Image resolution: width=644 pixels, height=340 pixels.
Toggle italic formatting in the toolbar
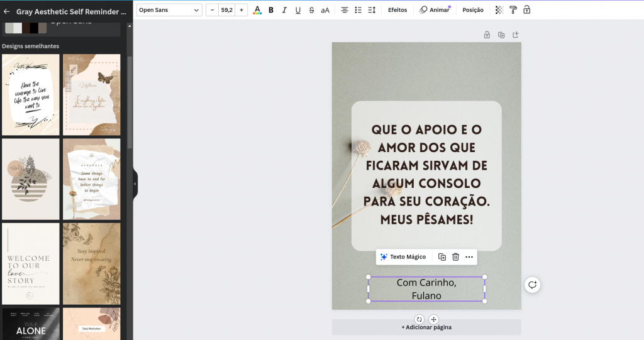[x=284, y=10]
